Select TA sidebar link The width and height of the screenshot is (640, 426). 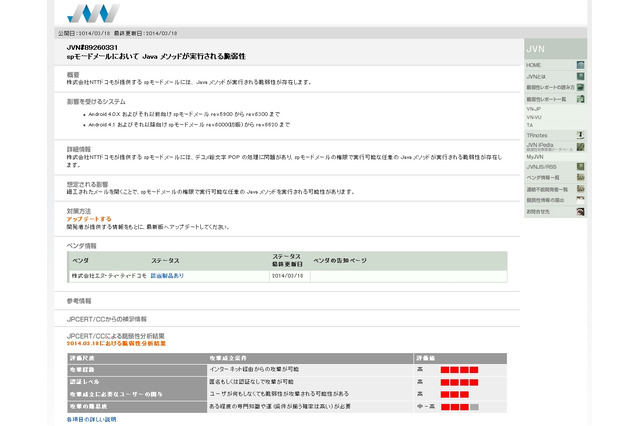pos(530,125)
